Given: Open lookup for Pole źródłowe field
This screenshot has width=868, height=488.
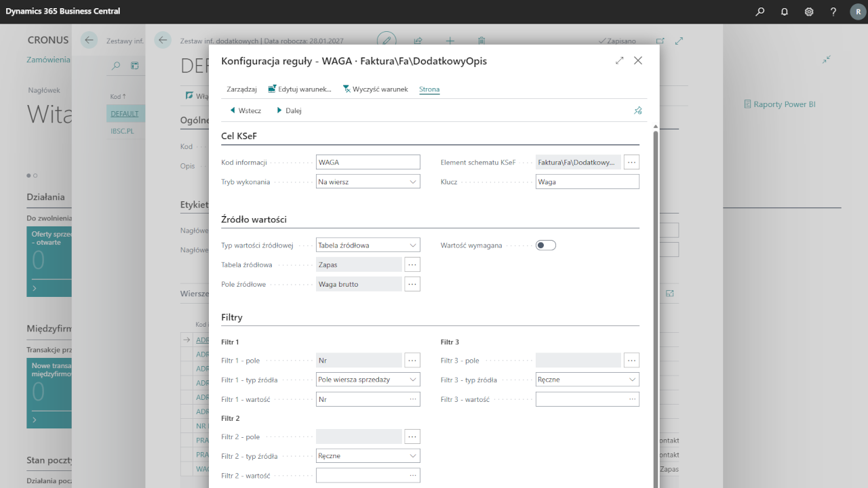Looking at the screenshot, I should click(x=412, y=284).
